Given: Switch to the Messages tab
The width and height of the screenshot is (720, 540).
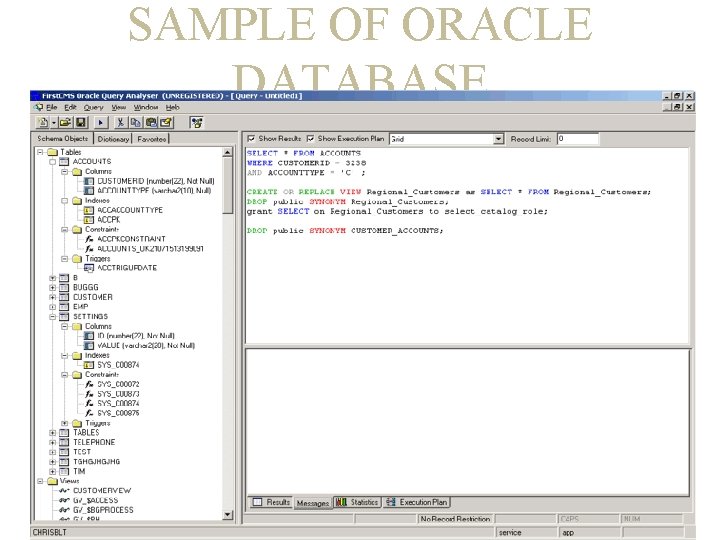Looking at the screenshot, I should (313, 503).
